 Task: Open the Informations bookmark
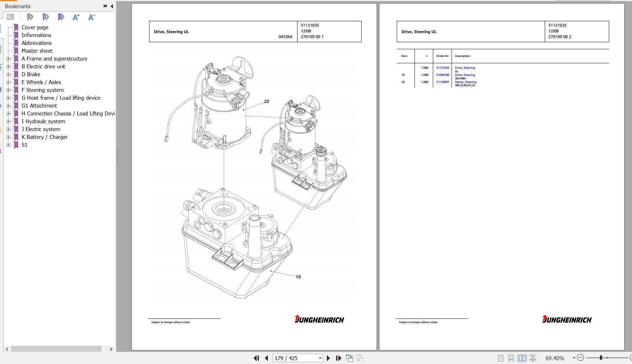click(36, 35)
